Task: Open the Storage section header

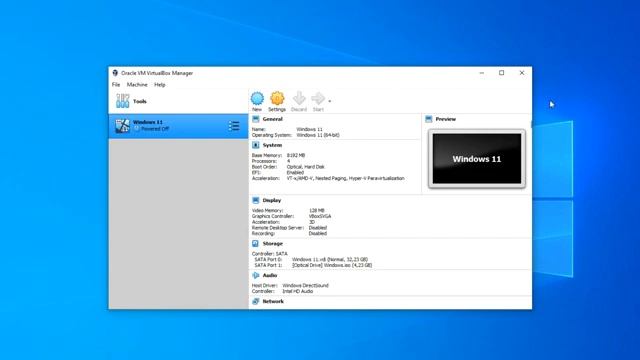Action: (x=273, y=244)
